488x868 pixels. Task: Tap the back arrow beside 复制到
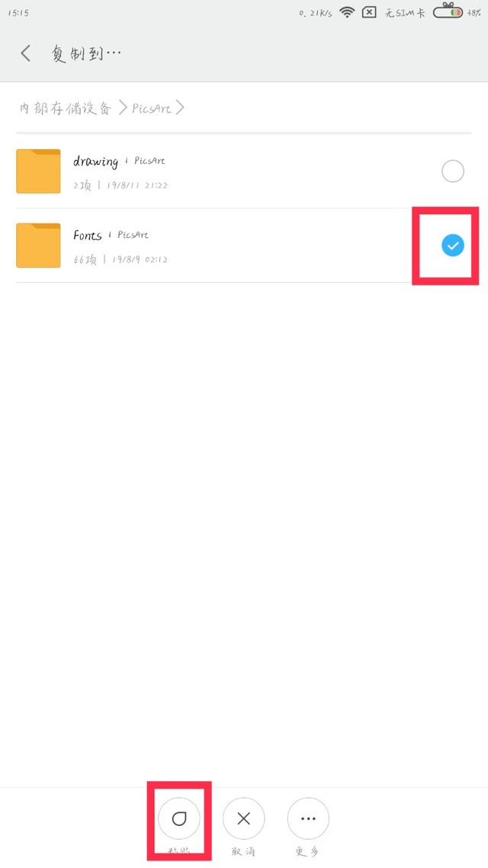25,53
